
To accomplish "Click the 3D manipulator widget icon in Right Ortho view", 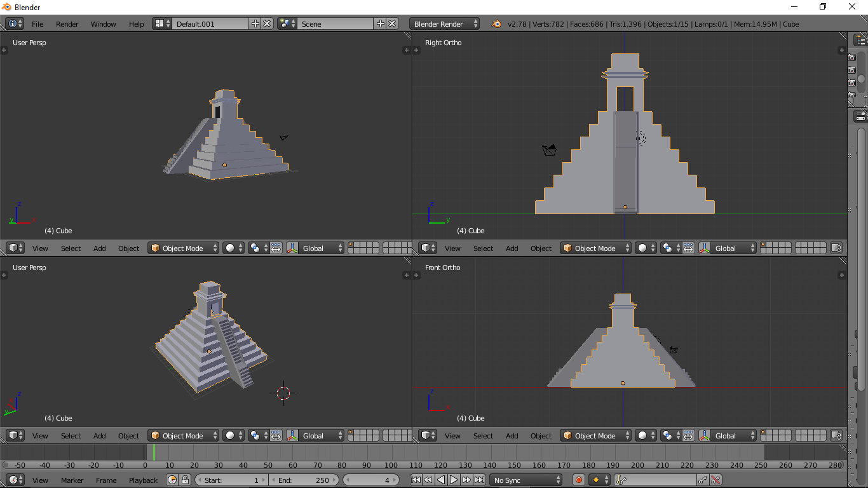I will click(705, 248).
